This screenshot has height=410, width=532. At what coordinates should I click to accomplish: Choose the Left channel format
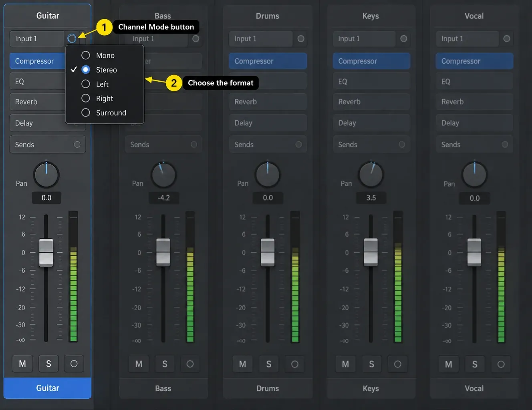pos(105,84)
